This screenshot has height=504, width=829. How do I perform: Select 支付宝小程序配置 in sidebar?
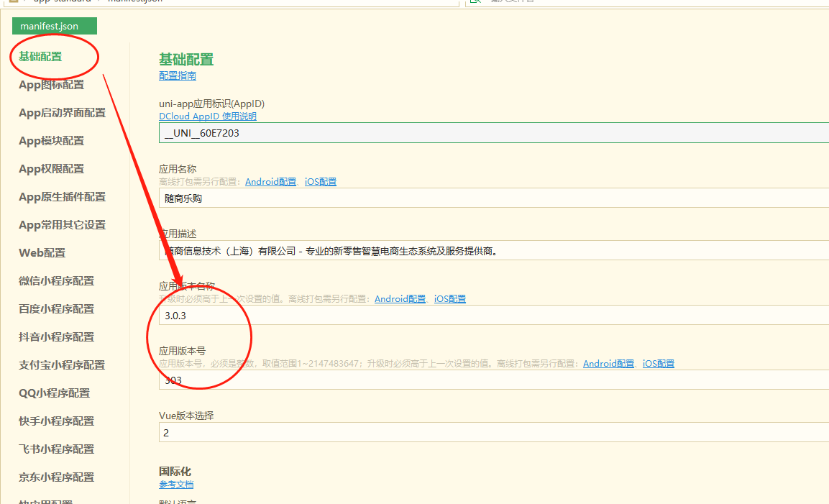(62, 365)
